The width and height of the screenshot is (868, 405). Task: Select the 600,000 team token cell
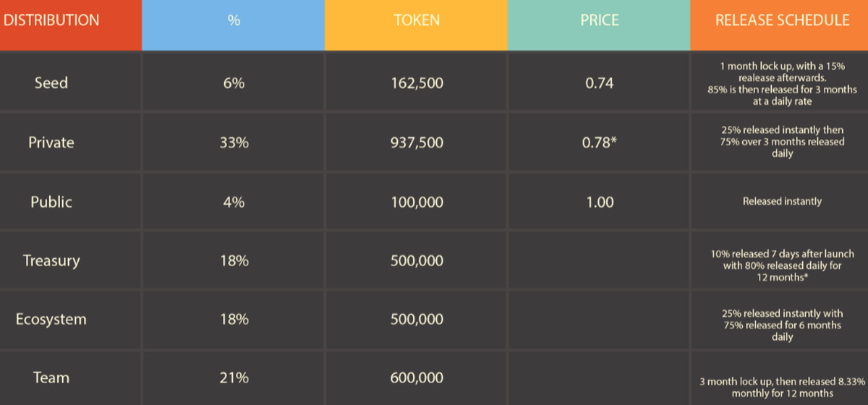[x=417, y=378]
